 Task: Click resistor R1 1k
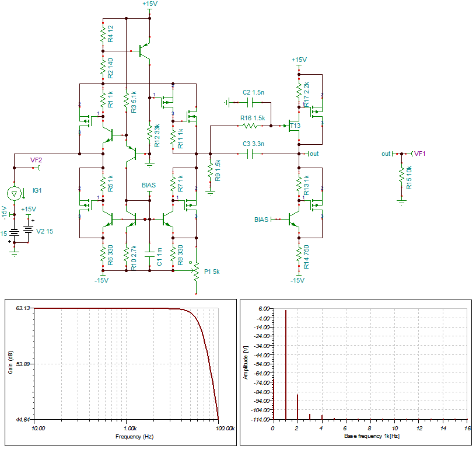pos(103,100)
